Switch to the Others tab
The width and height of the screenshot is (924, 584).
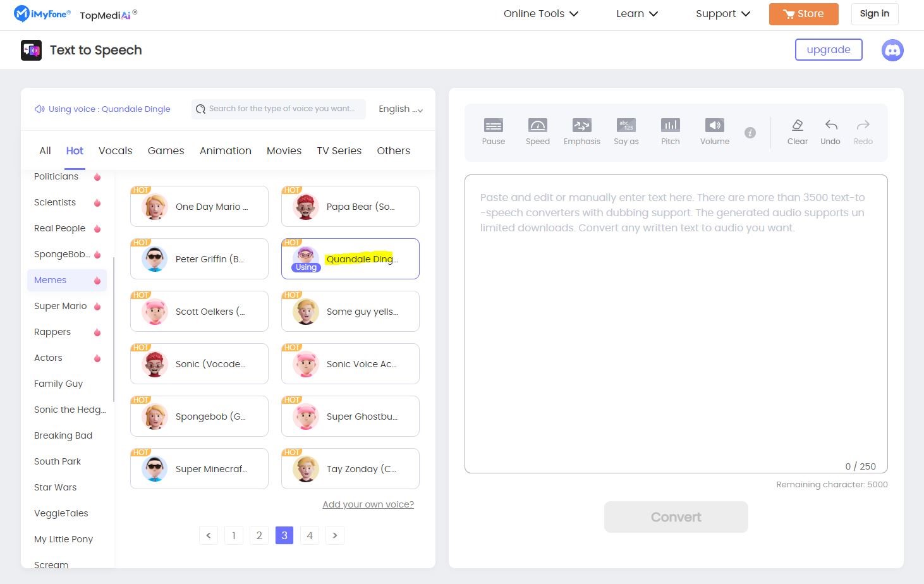(x=394, y=150)
